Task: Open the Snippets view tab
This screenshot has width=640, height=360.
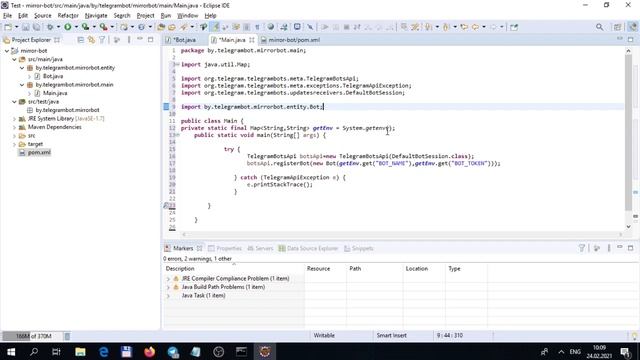Action: (x=359, y=248)
